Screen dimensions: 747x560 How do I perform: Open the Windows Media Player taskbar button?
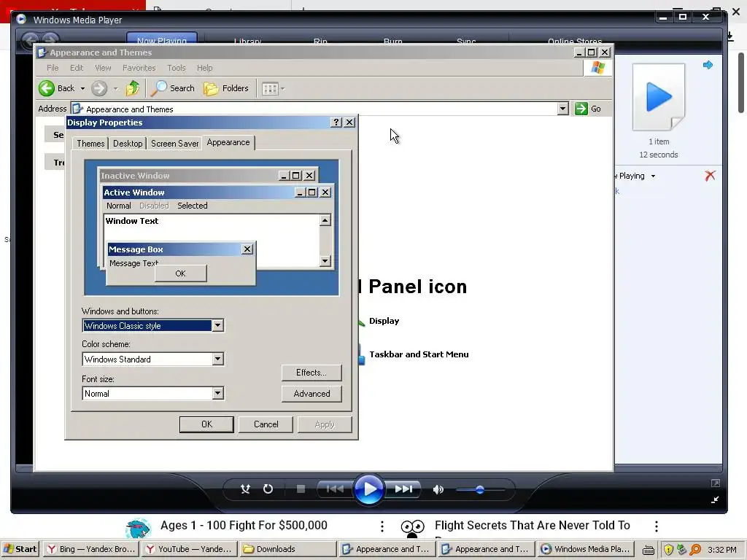click(587, 549)
